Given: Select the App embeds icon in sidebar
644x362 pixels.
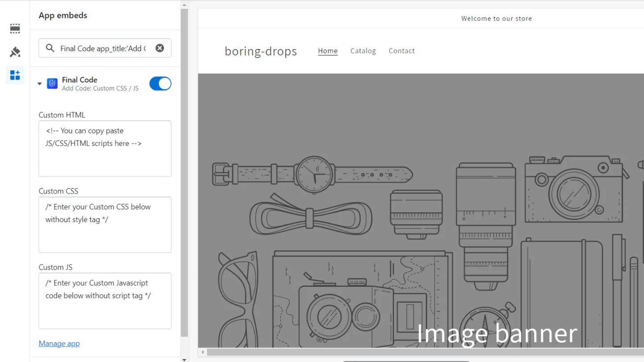Looking at the screenshot, I should point(15,75).
